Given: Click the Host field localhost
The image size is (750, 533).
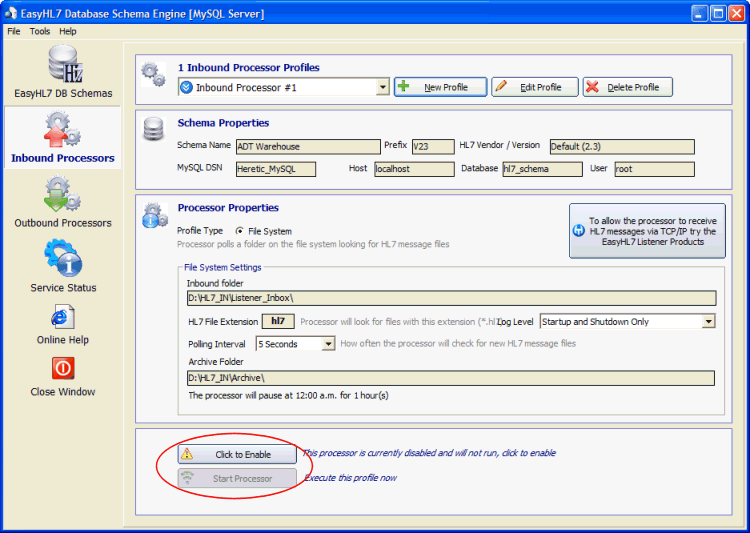Looking at the screenshot, I should pos(414,169).
